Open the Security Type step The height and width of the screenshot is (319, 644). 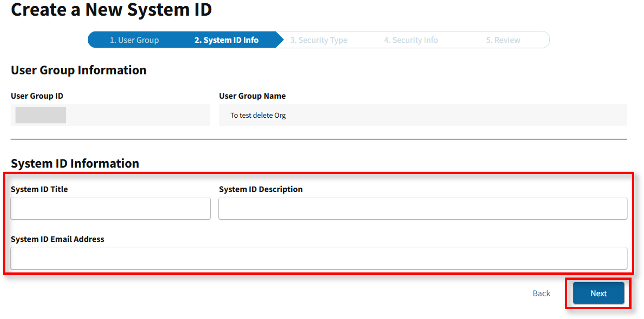click(x=318, y=40)
